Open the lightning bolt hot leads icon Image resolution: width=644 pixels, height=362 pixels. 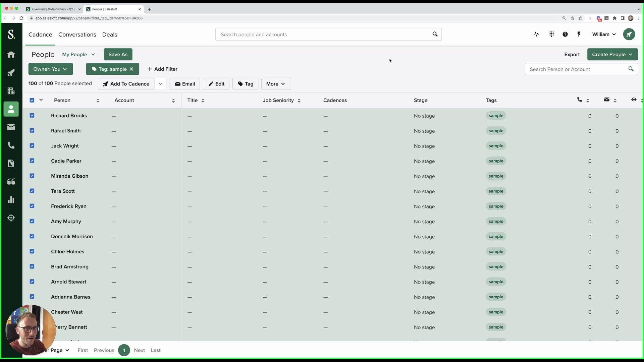[x=579, y=34]
